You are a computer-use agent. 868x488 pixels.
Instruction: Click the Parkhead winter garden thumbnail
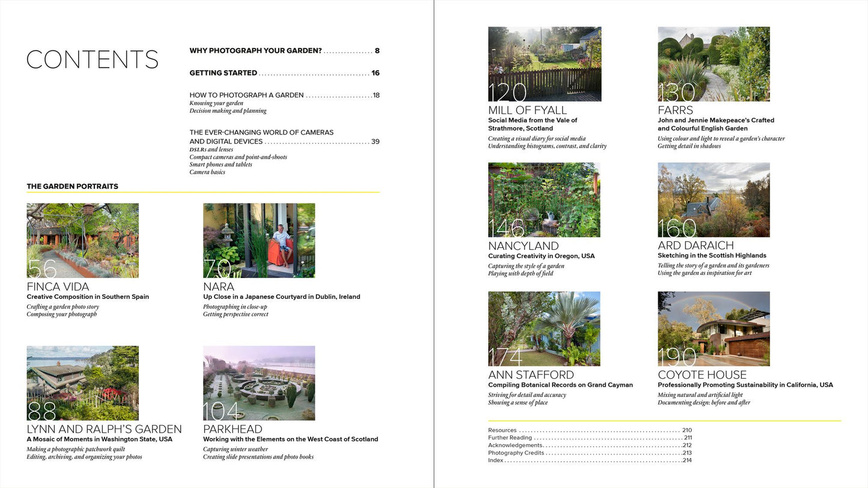coord(259,383)
